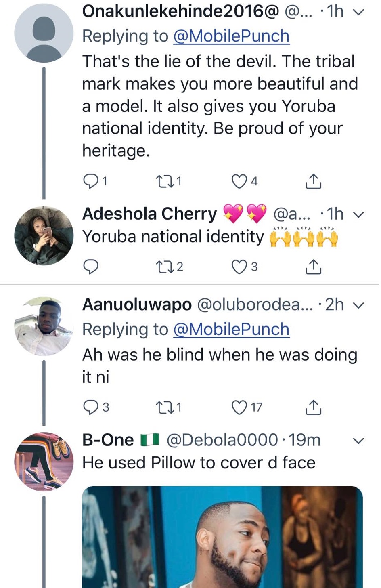The height and width of the screenshot is (588, 381).
Task: Reply to Onakunlekehinde2016's tribal mark tweet
Action: (x=90, y=181)
